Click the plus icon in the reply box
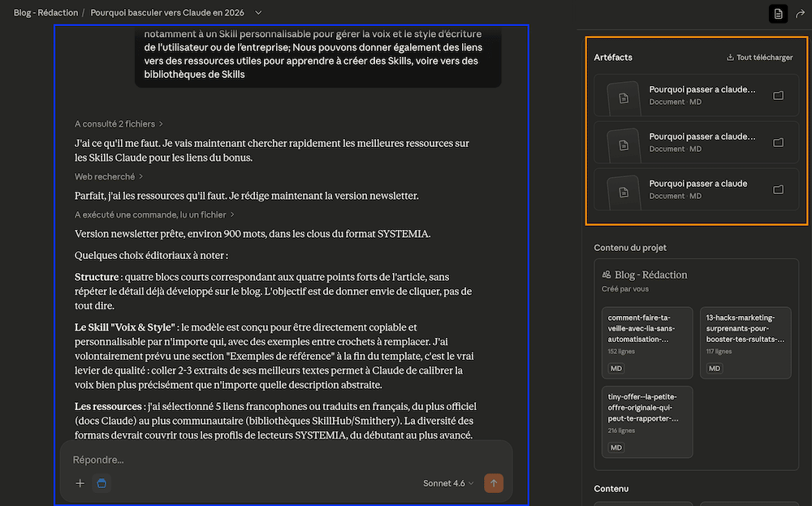This screenshot has width=812, height=506. click(x=79, y=483)
